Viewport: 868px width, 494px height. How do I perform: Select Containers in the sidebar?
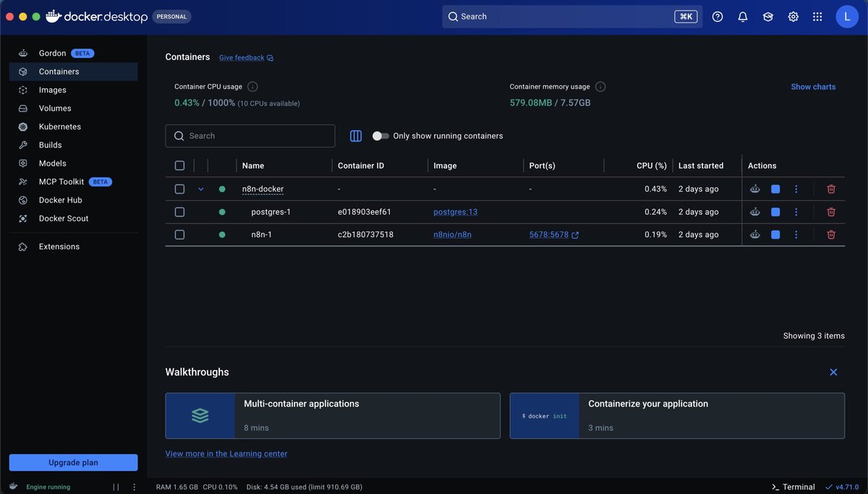pos(73,72)
